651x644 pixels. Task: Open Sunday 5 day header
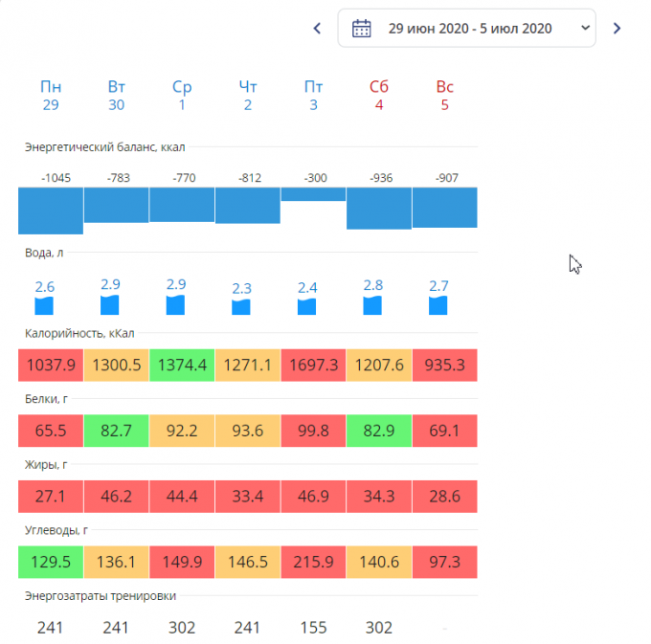pyautogui.click(x=444, y=96)
